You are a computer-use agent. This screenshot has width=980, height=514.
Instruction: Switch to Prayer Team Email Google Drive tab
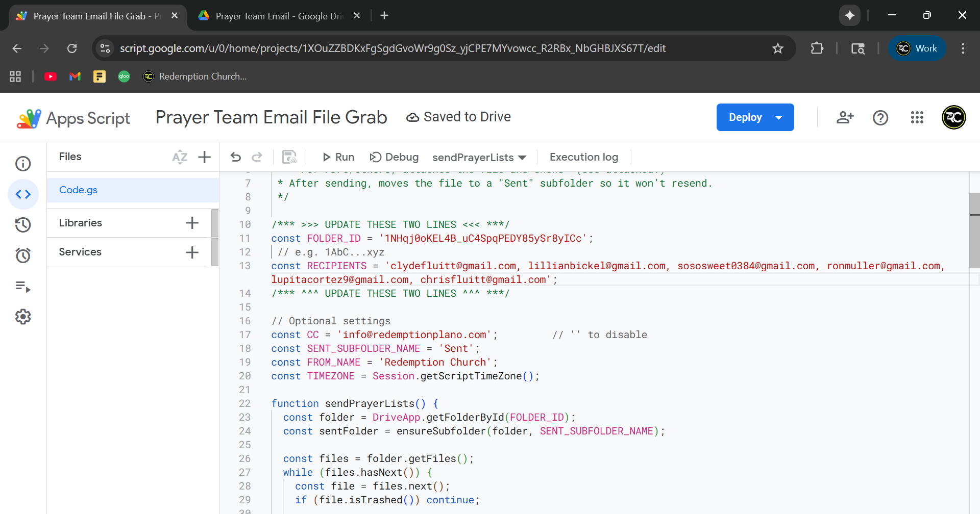coord(278,16)
